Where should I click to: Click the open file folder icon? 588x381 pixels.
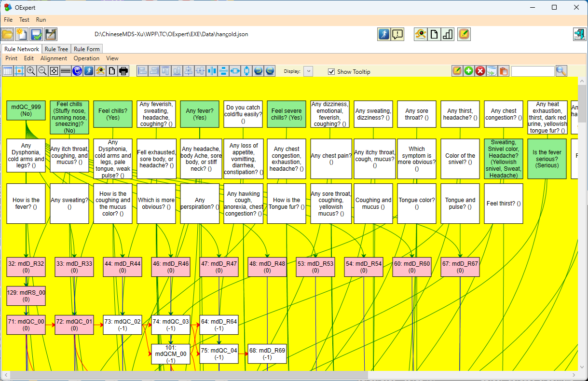(7, 34)
